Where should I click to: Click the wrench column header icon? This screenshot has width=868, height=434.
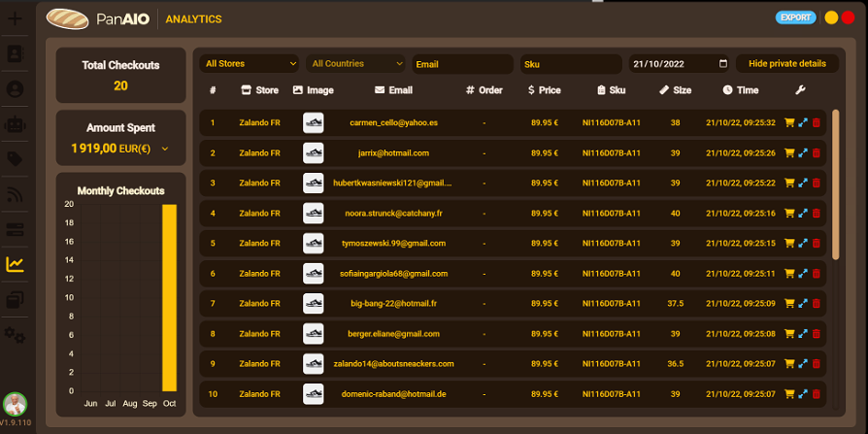coord(800,89)
